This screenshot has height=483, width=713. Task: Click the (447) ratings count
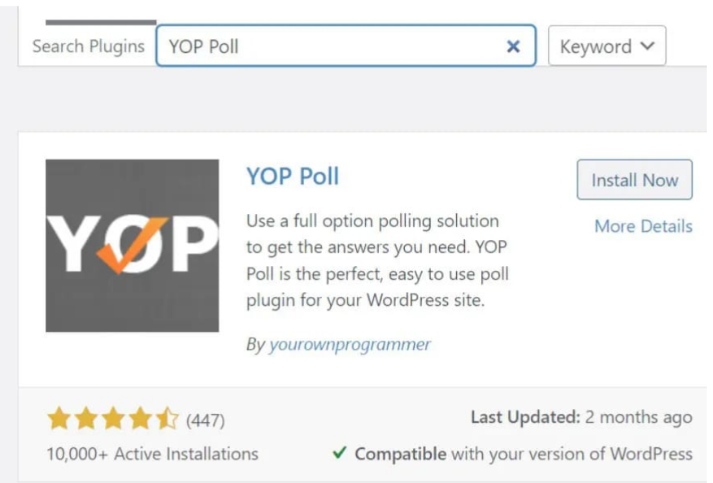(x=206, y=420)
